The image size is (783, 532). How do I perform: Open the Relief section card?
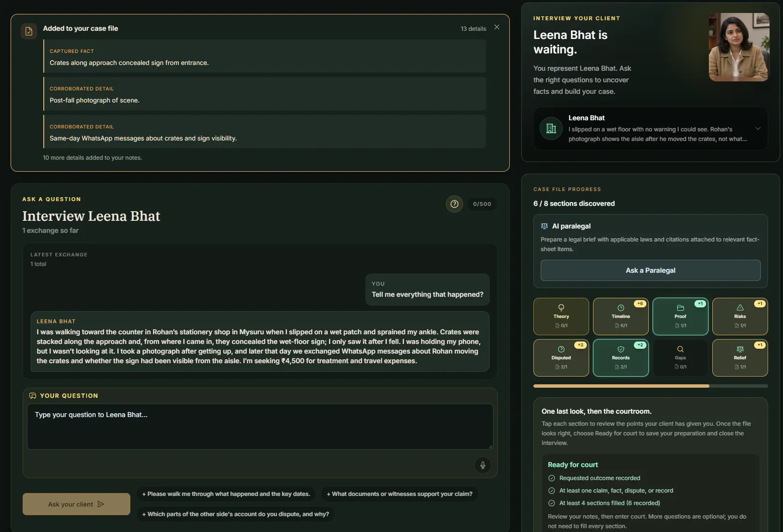tap(740, 358)
